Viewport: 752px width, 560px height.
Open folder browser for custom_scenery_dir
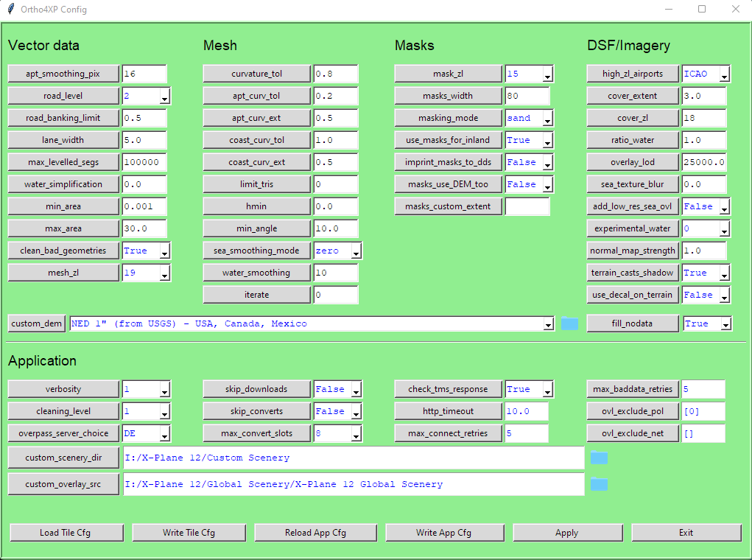[x=599, y=458]
